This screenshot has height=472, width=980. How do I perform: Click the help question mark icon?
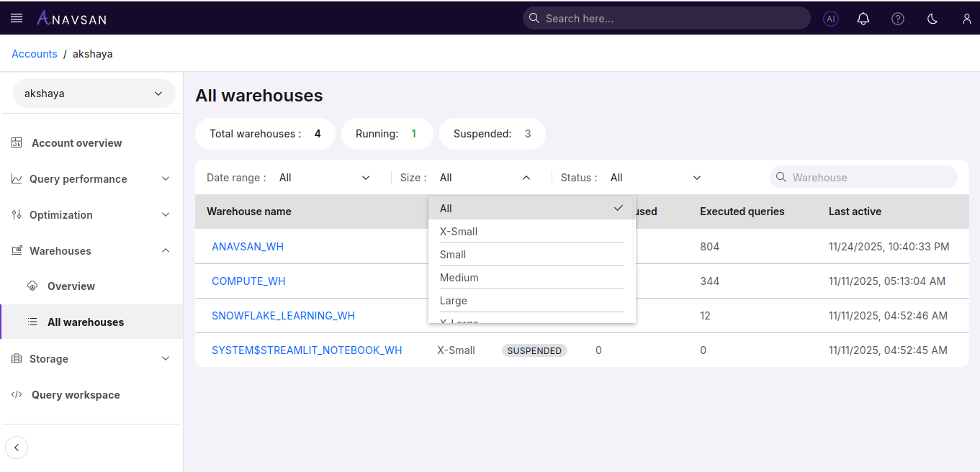(x=898, y=19)
